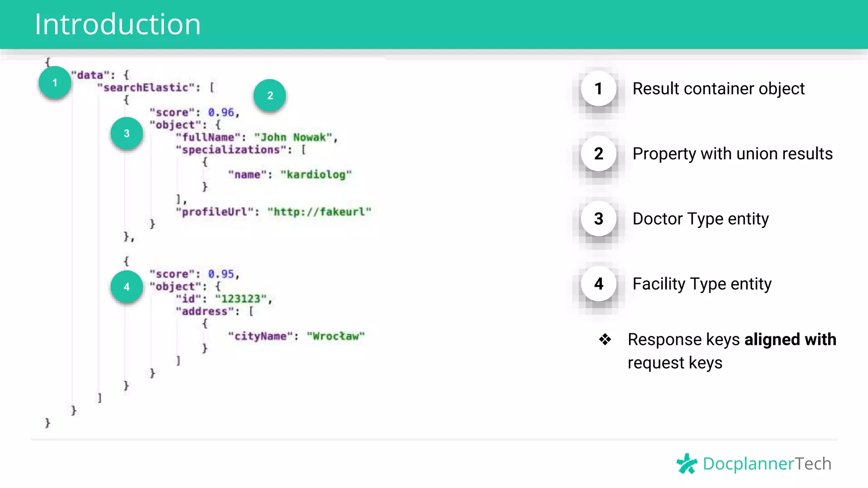The height and width of the screenshot is (488, 868).
Task: Click the "specializations" key
Action: coord(231,150)
